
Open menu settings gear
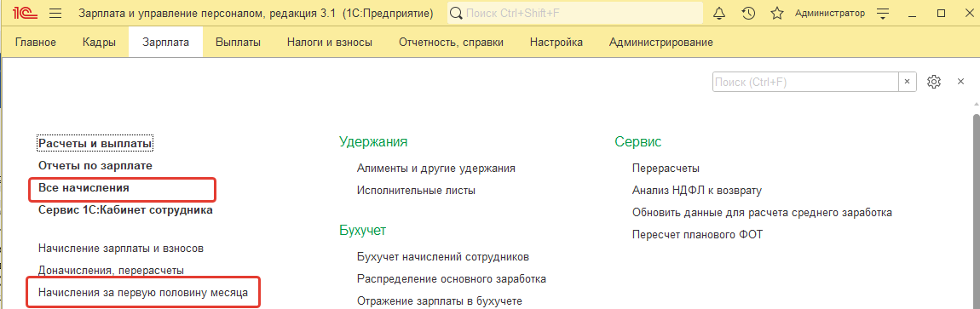(x=934, y=82)
